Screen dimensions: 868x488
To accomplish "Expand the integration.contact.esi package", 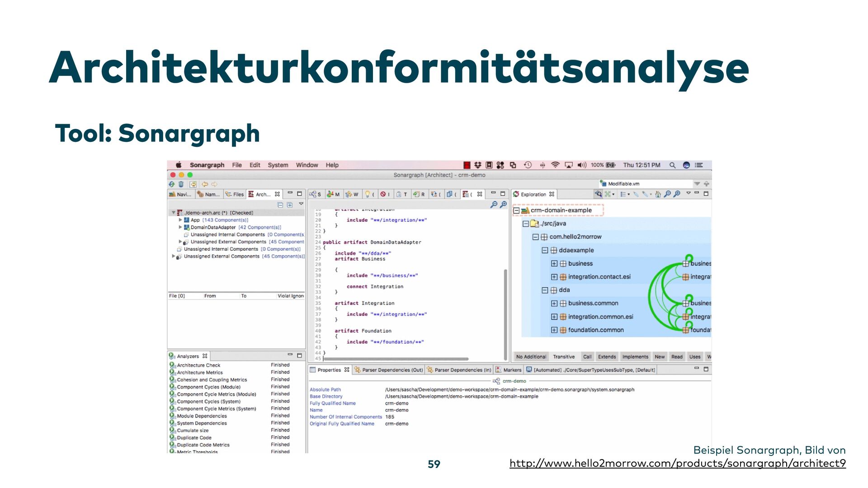I will coord(554,277).
